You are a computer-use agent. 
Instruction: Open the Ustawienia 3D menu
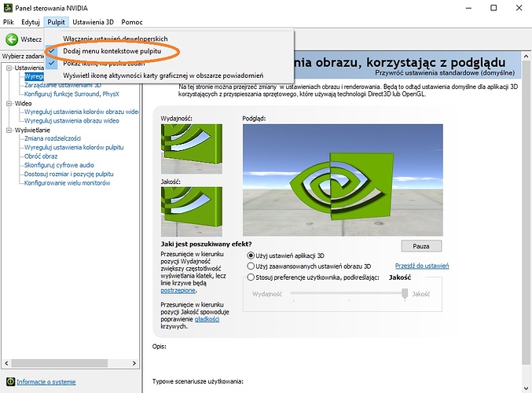[93, 22]
